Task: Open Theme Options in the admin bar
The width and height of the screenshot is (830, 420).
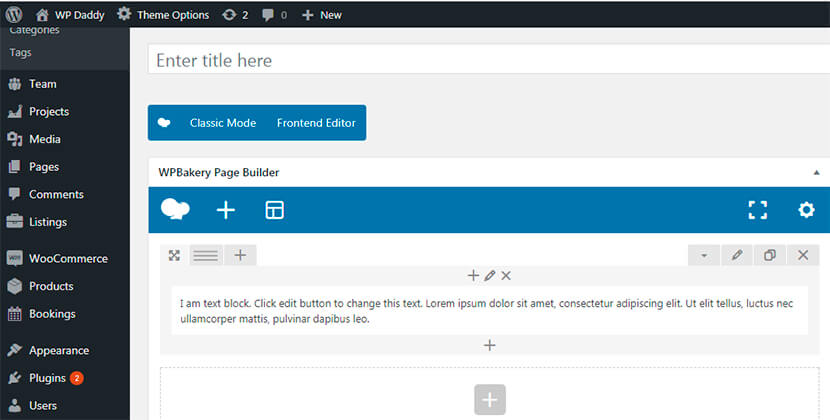Action: click(163, 15)
